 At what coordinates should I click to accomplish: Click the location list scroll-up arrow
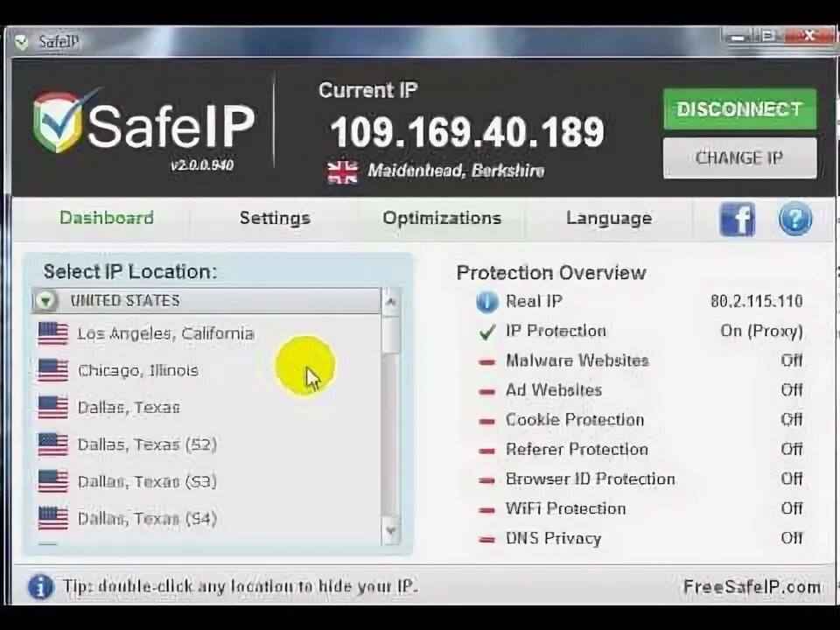(390, 302)
